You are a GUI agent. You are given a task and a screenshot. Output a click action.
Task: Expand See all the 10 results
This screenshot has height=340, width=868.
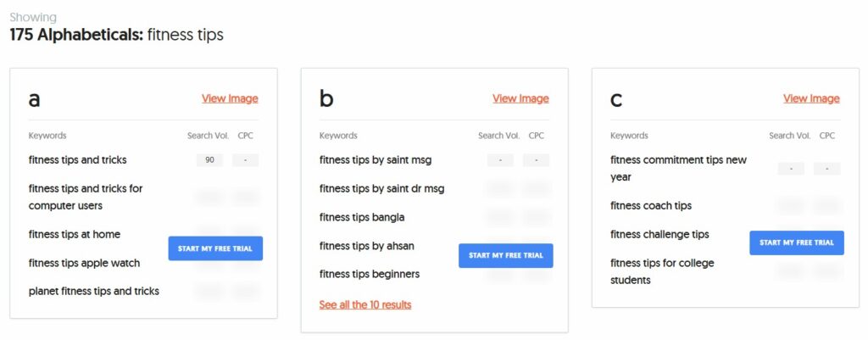(x=365, y=304)
